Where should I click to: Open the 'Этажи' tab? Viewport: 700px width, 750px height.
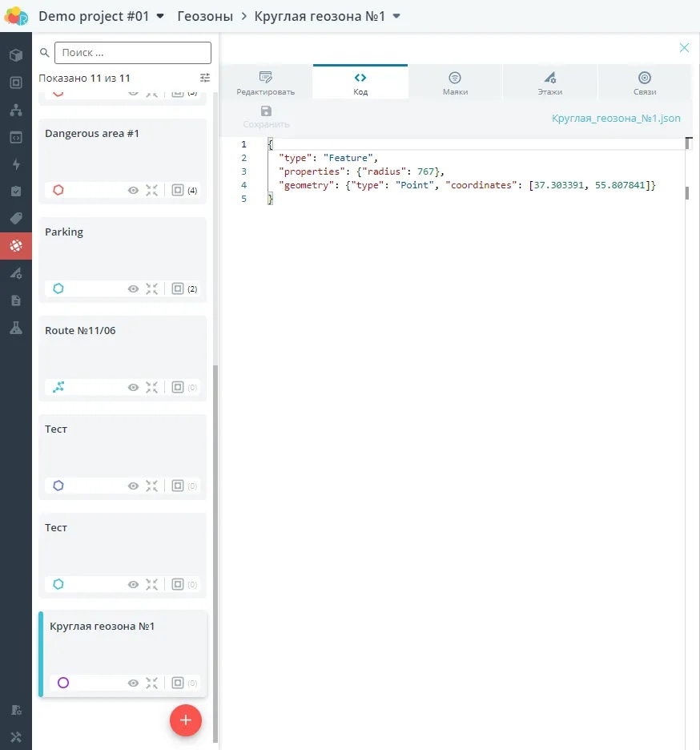tap(550, 80)
